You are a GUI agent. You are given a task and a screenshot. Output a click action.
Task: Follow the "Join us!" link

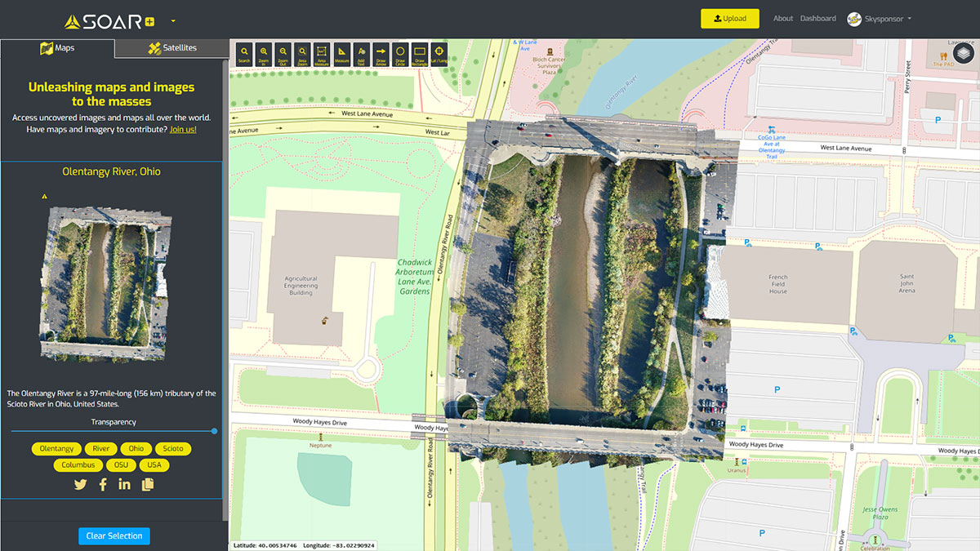coord(183,130)
